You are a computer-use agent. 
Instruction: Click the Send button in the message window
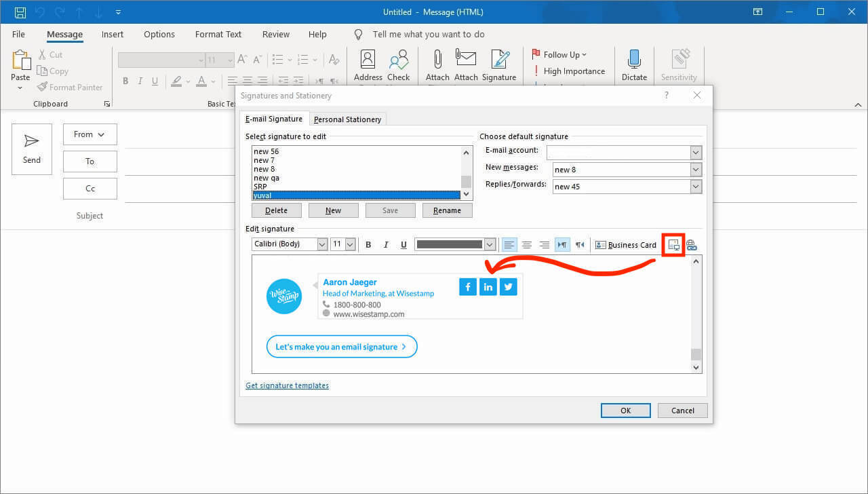tap(32, 149)
